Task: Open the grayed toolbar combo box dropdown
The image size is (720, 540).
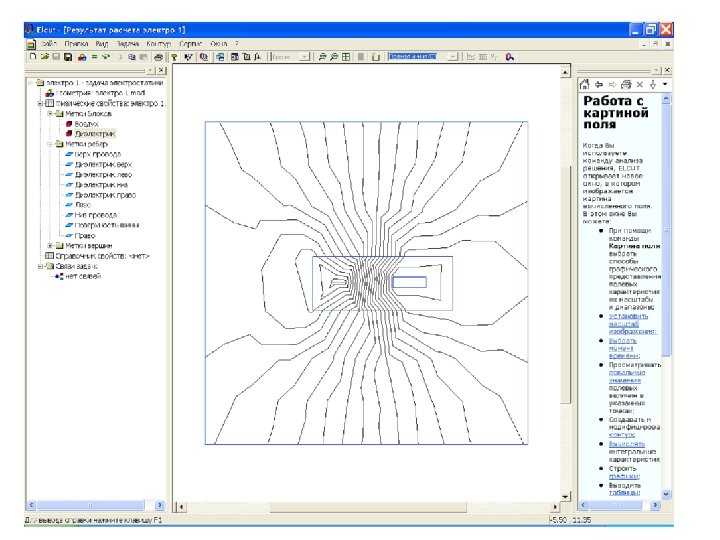Action: click(x=305, y=56)
